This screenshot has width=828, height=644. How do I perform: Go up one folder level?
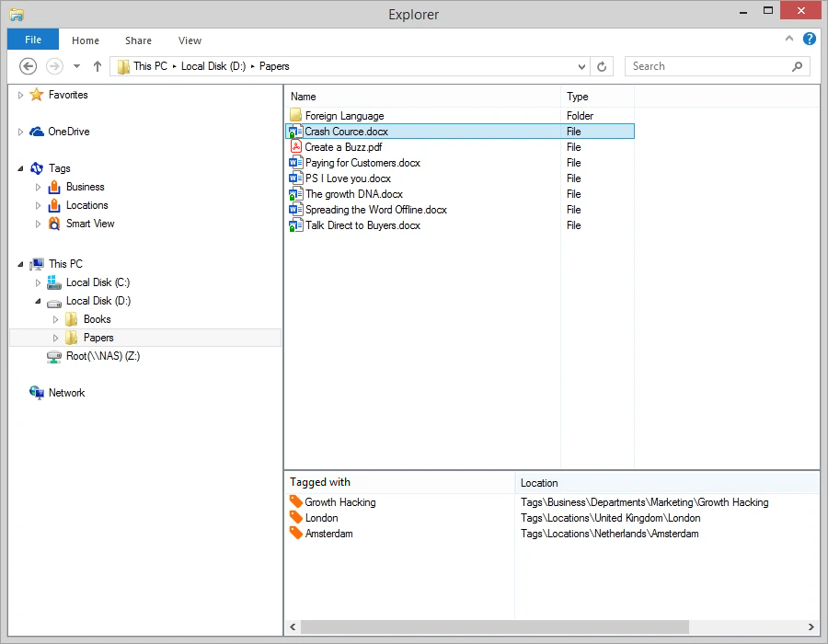pos(97,66)
